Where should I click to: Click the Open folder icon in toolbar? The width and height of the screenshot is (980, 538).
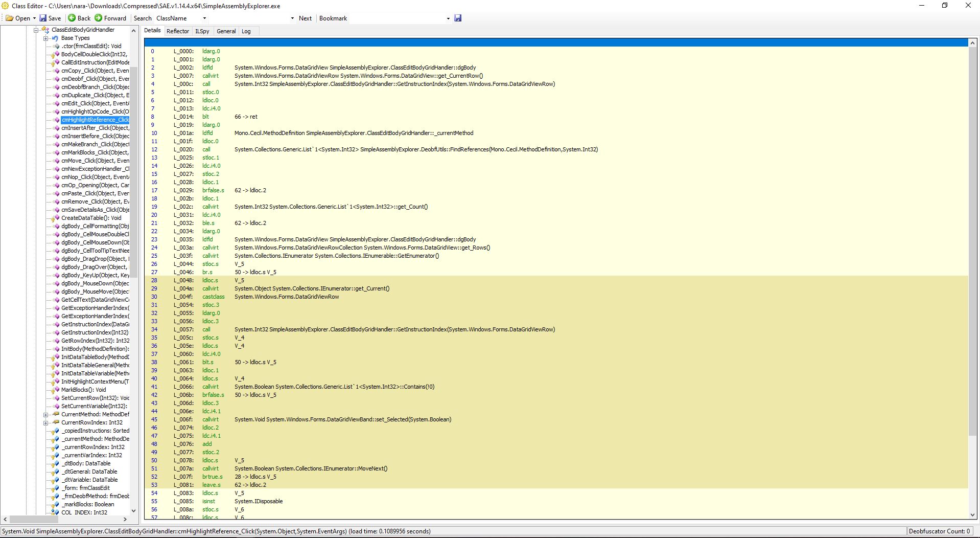(x=9, y=18)
